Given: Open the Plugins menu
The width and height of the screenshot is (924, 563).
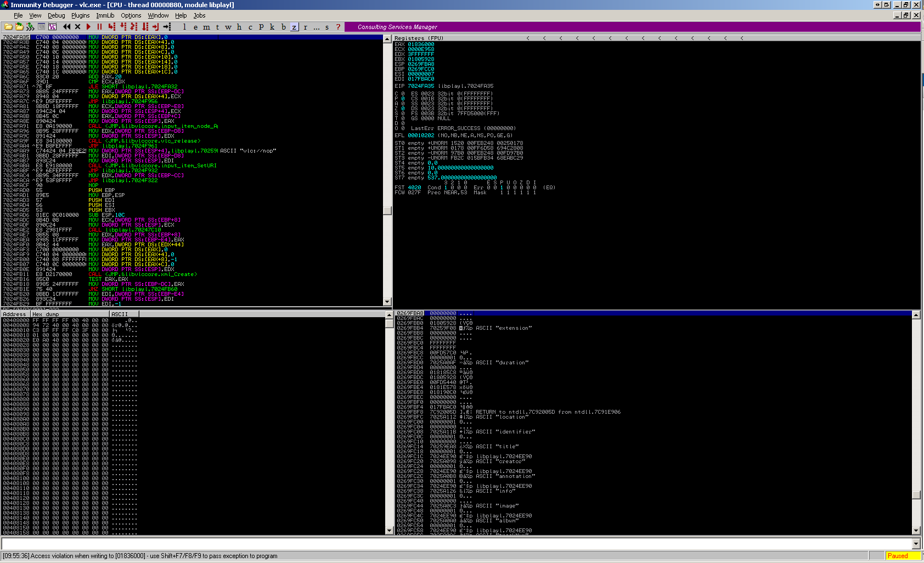Looking at the screenshot, I should click(x=80, y=15).
